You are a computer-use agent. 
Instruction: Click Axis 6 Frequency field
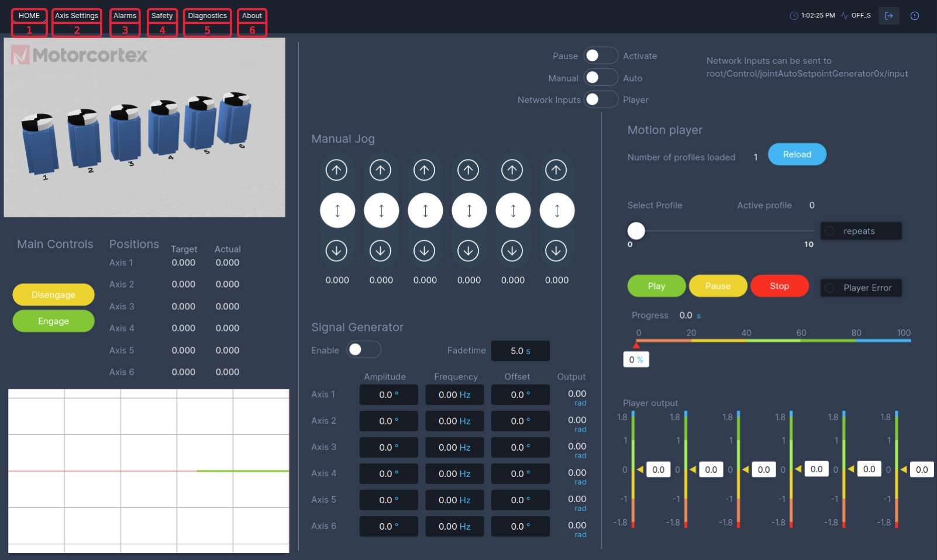pos(454,526)
